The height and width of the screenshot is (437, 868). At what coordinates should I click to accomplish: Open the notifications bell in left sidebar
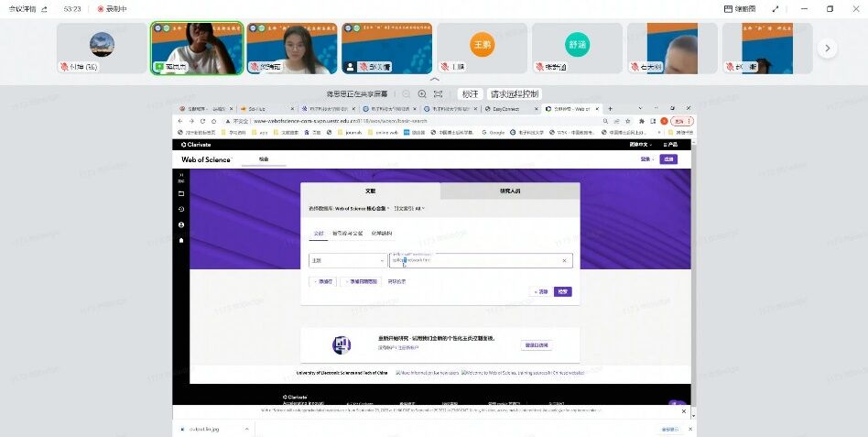point(181,240)
